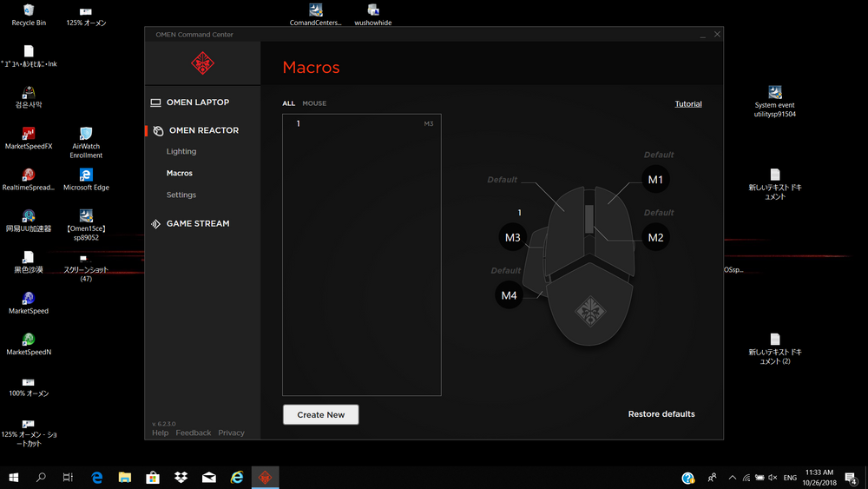Open 100% オーメン desktop icon
The height and width of the screenshot is (489, 868).
pos(29,386)
